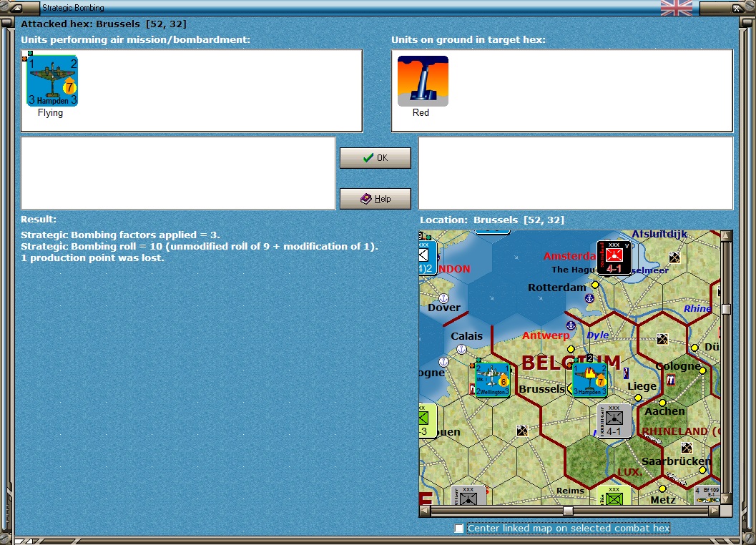Click the Liege yellow city marker
The height and width of the screenshot is (545, 756).
click(x=638, y=398)
